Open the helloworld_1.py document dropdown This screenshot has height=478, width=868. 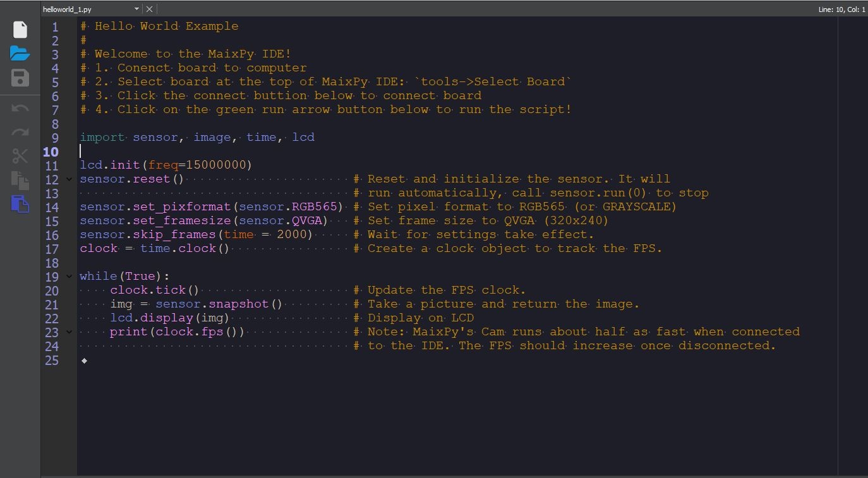coord(136,9)
